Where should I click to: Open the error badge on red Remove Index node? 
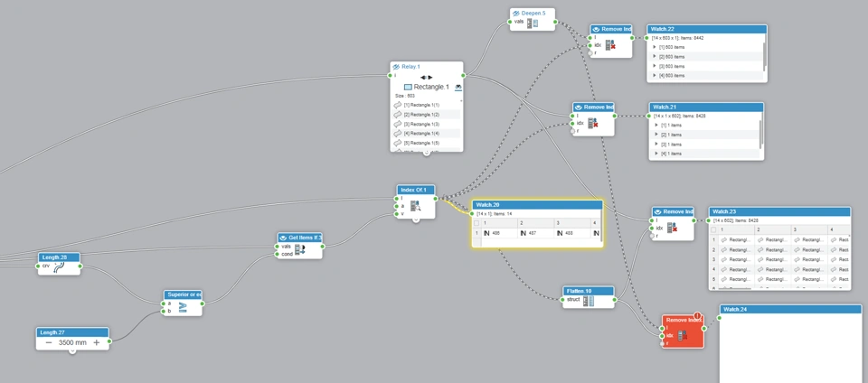click(697, 315)
